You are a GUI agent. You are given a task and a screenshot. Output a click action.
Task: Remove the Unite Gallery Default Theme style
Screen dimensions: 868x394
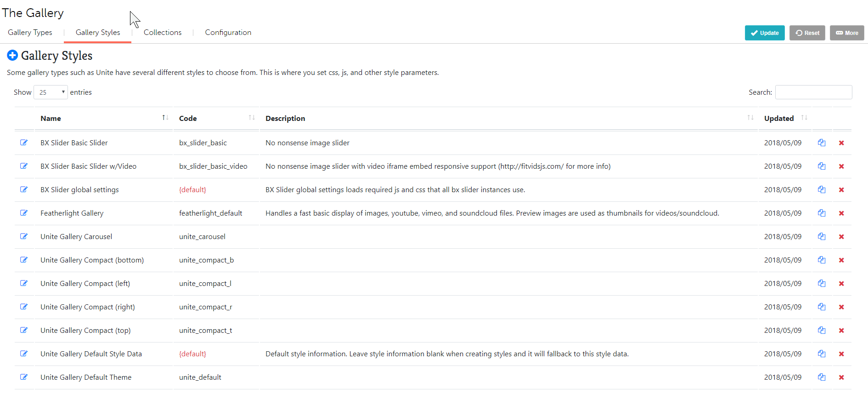(x=841, y=377)
